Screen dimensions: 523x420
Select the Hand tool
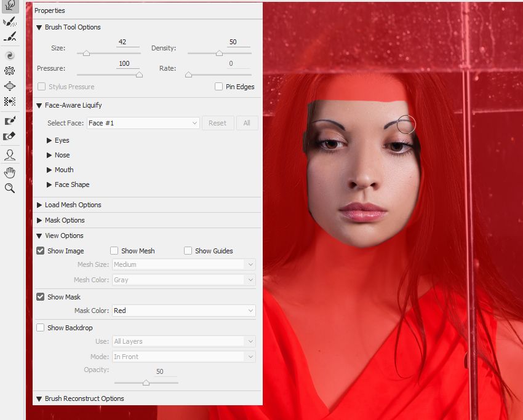10,173
